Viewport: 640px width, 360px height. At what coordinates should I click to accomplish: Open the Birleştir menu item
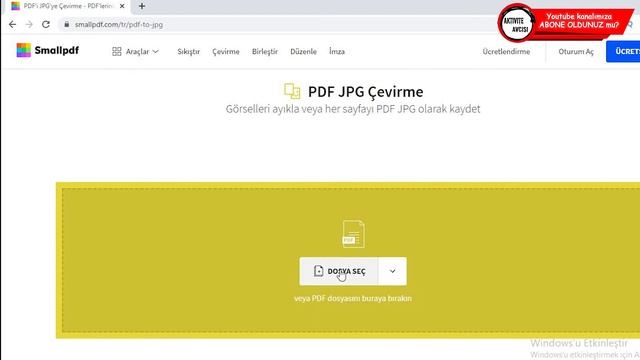click(x=265, y=51)
